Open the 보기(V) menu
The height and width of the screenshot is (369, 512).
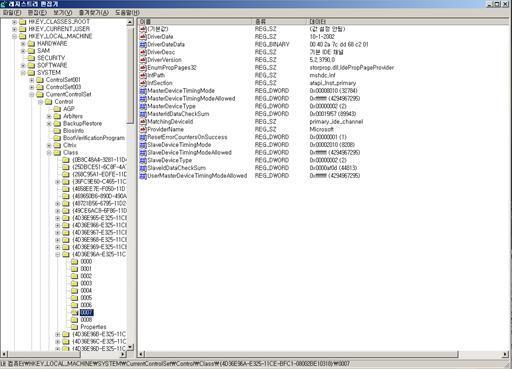[63, 13]
